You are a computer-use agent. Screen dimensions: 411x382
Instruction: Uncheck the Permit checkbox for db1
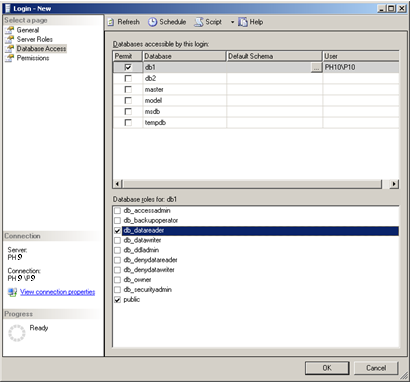pyautogui.click(x=128, y=67)
